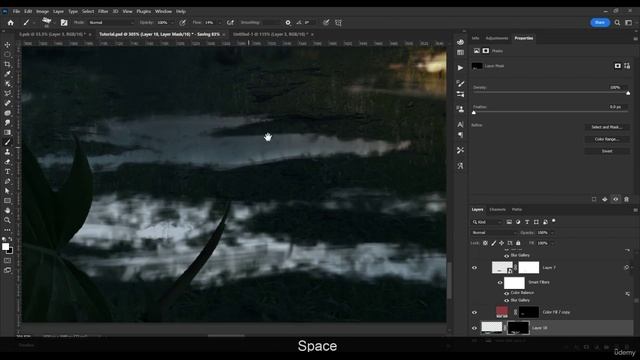This screenshot has height=360, width=640.
Task: Toggle lock transparent pixels icon
Action: (485, 243)
